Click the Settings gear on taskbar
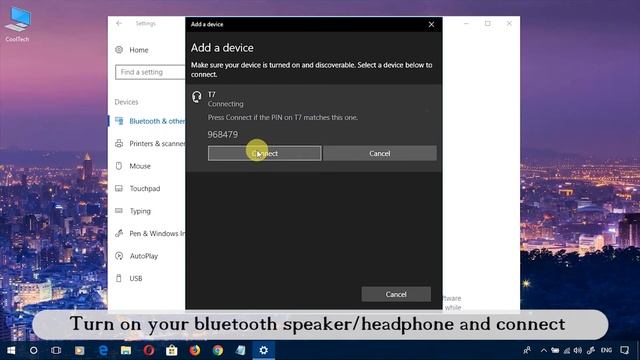The height and width of the screenshot is (360, 640). (x=264, y=350)
